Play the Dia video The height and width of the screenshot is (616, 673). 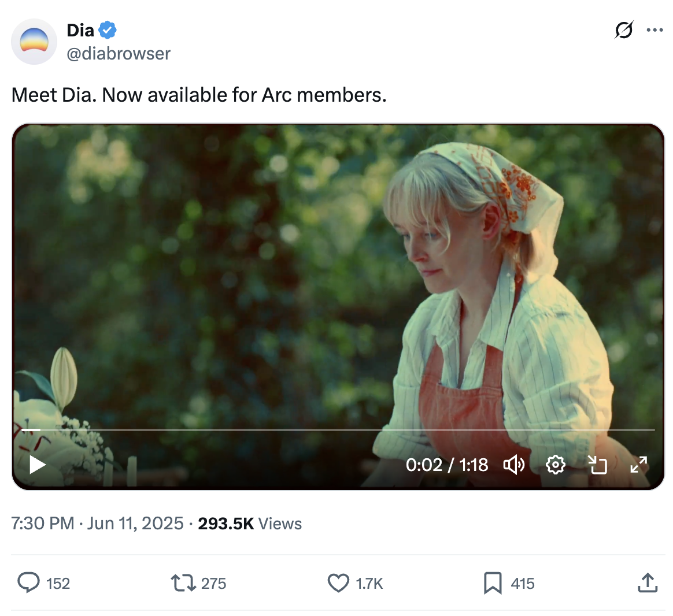[x=38, y=465]
